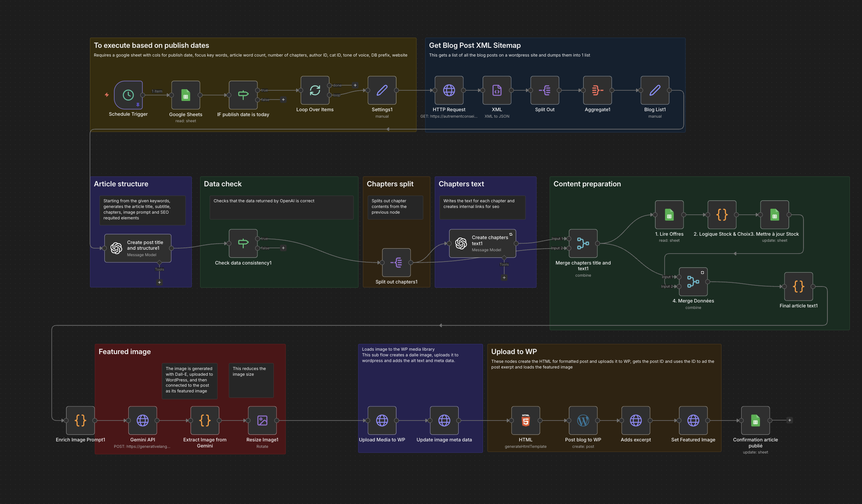Open the 'Merge chapters title and text1' combine node

tap(583, 244)
